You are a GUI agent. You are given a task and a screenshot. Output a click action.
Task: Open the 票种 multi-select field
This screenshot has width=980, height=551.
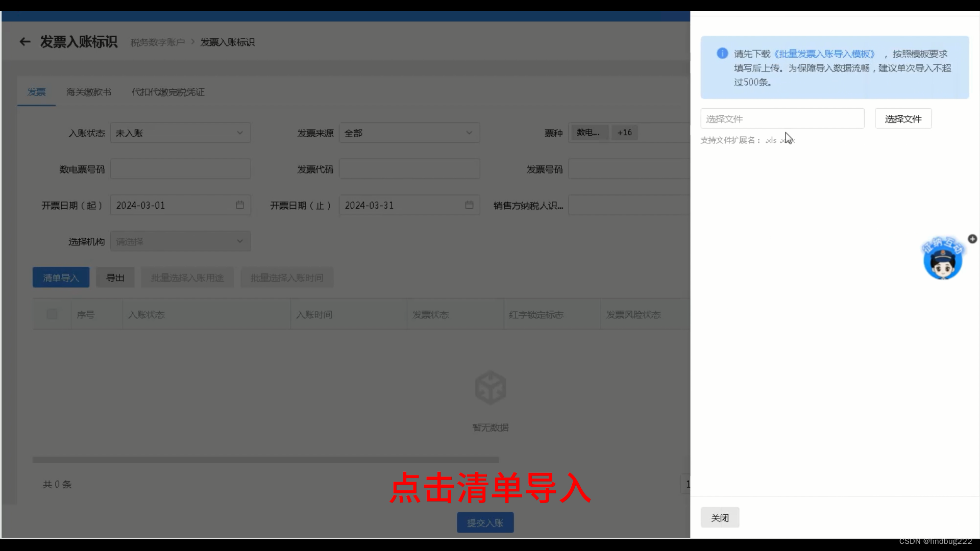(629, 133)
